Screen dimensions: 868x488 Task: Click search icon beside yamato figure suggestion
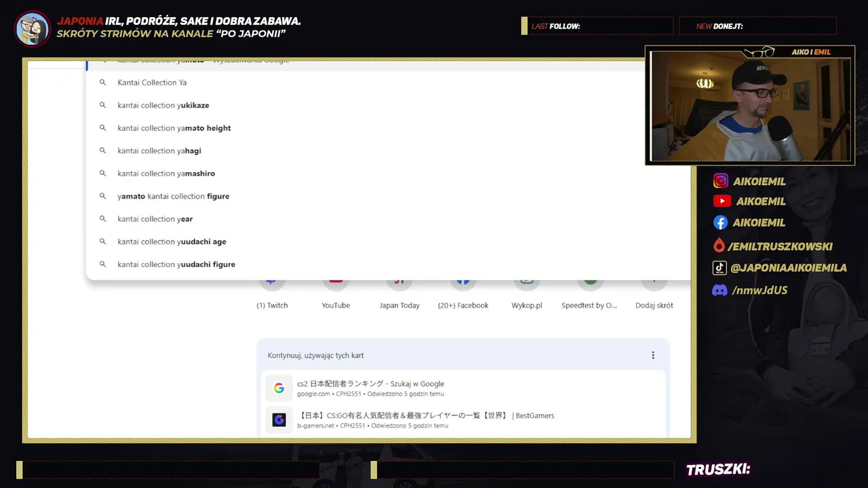(x=103, y=196)
